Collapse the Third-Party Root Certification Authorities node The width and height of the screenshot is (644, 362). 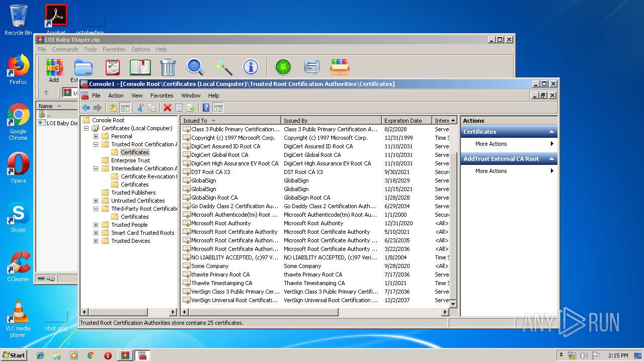[x=96, y=209]
